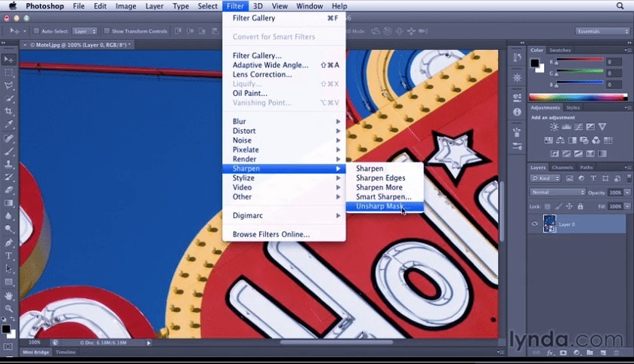The width and height of the screenshot is (634, 364).
Task: Choose Unsharp Mask from Sharpen submenu
Action: click(x=385, y=206)
